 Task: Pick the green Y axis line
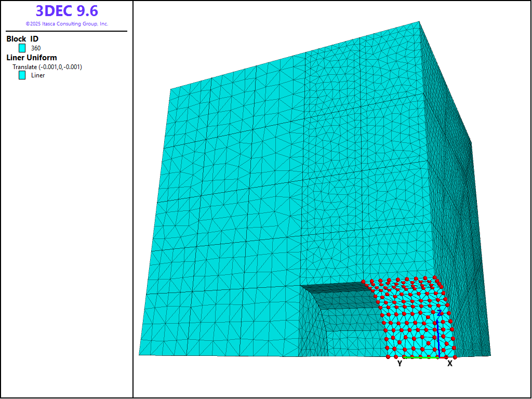[421, 357]
